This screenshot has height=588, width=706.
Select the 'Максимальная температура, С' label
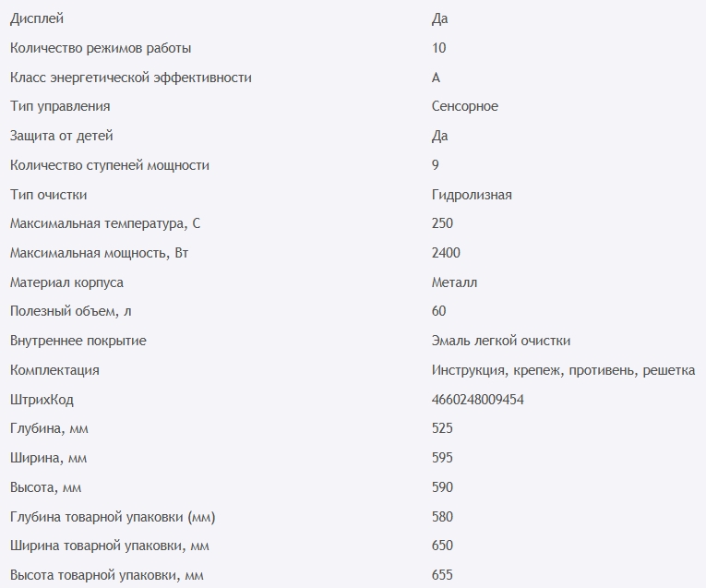104,223
